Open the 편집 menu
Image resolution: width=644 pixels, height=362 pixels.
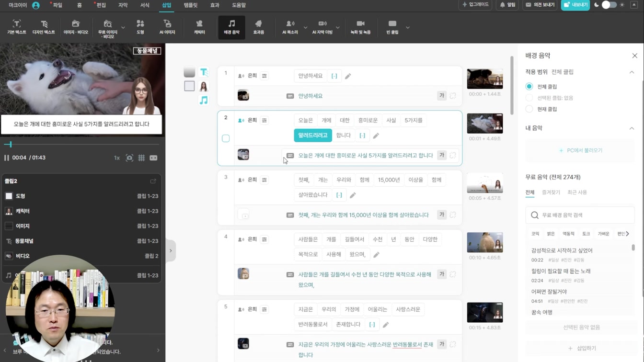(101, 5)
